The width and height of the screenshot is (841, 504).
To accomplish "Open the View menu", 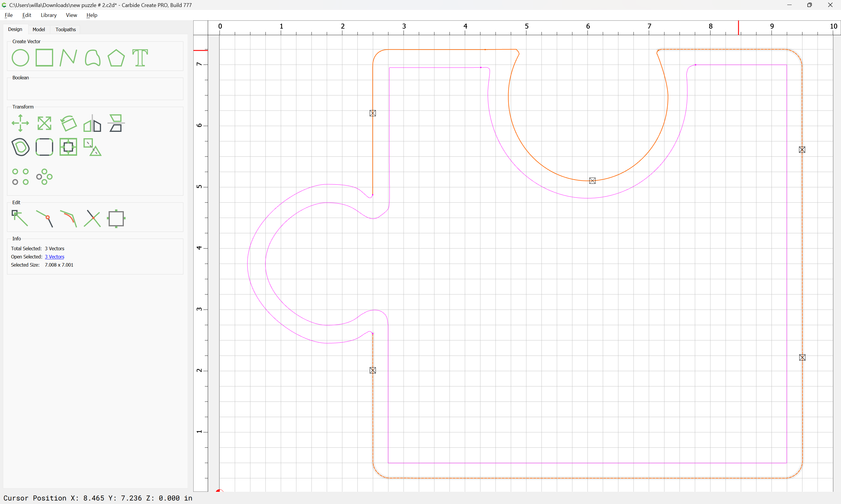I will 71,15.
